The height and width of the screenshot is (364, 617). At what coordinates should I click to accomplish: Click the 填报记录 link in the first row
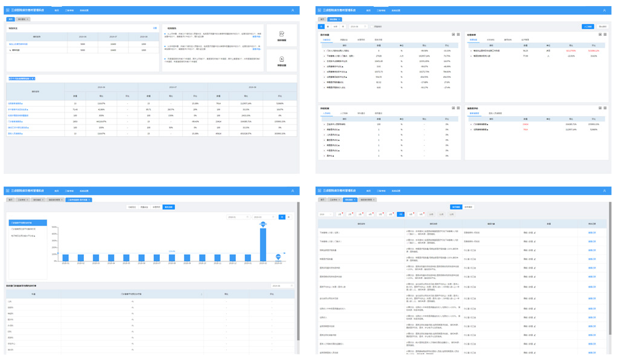(592, 233)
